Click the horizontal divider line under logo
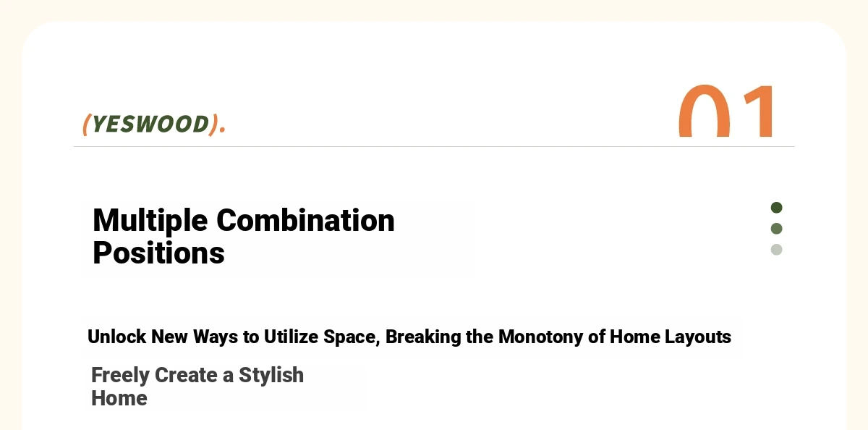This screenshot has width=868, height=430. pyautogui.click(x=434, y=147)
